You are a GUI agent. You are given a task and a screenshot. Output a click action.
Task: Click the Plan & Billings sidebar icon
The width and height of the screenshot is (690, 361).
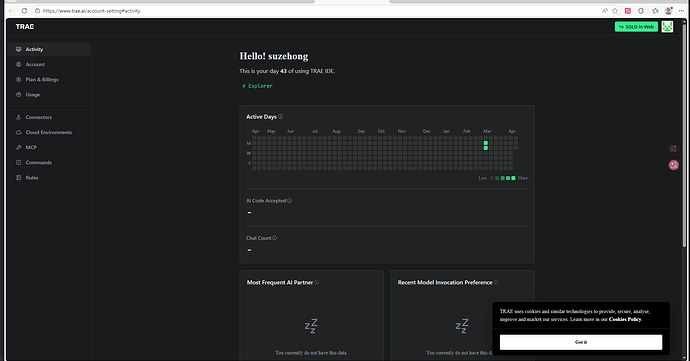(x=18, y=79)
